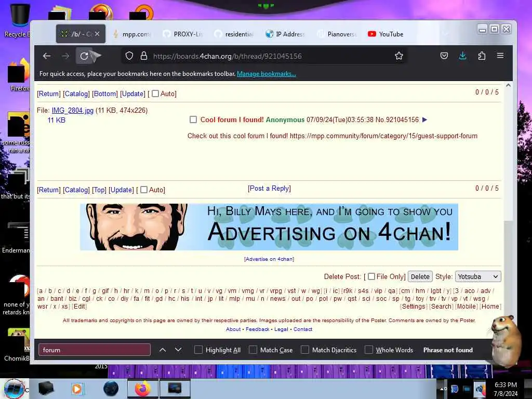This screenshot has height=399, width=532.
Task: Open the footer Contact link
Action: (303, 329)
